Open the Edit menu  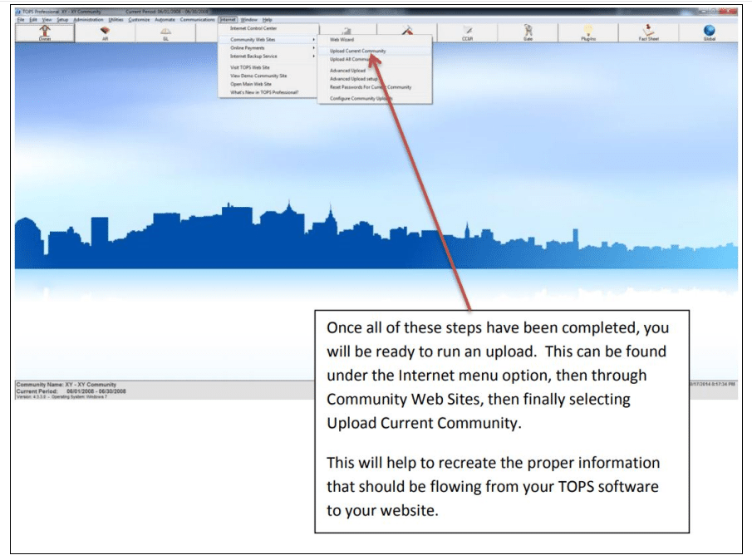click(x=33, y=20)
